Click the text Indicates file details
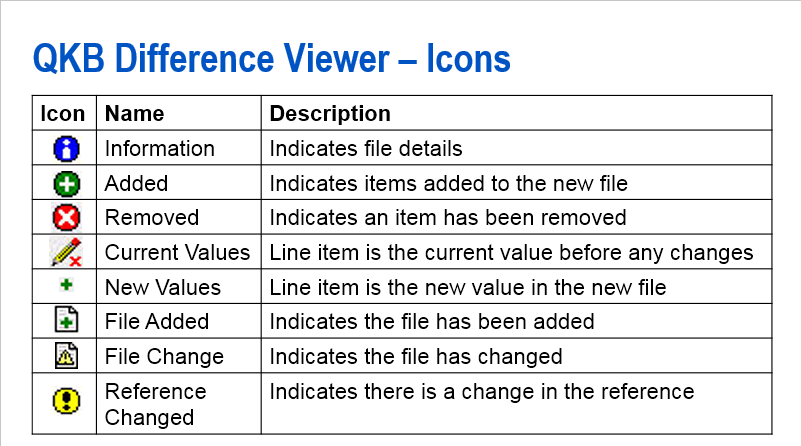Viewport: 801px width, 446px height. click(x=366, y=149)
